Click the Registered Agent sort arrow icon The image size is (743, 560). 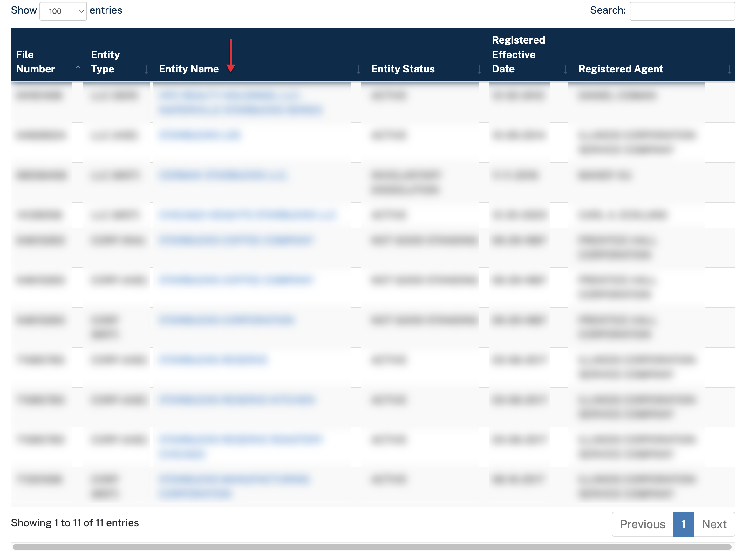[x=729, y=70]
